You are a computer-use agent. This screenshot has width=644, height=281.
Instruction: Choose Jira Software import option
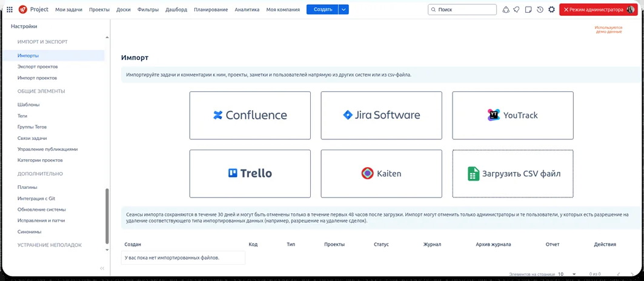[381, 115]
